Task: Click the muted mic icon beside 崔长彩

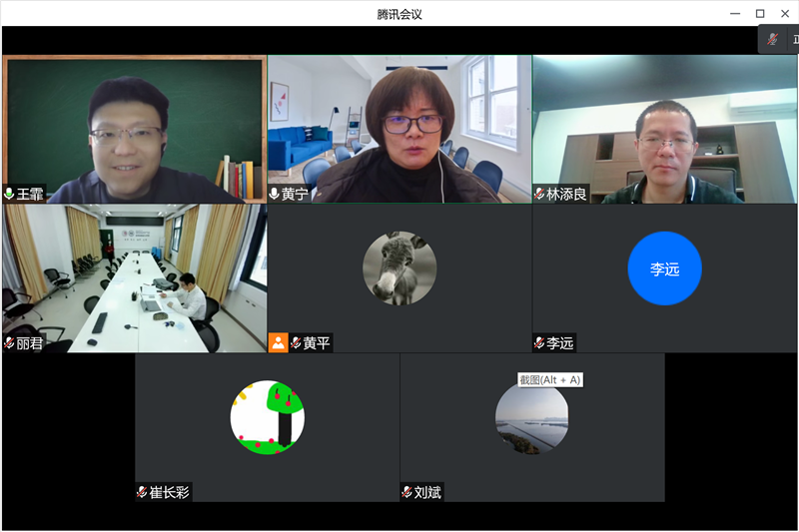Action: [x=142, y=492]
